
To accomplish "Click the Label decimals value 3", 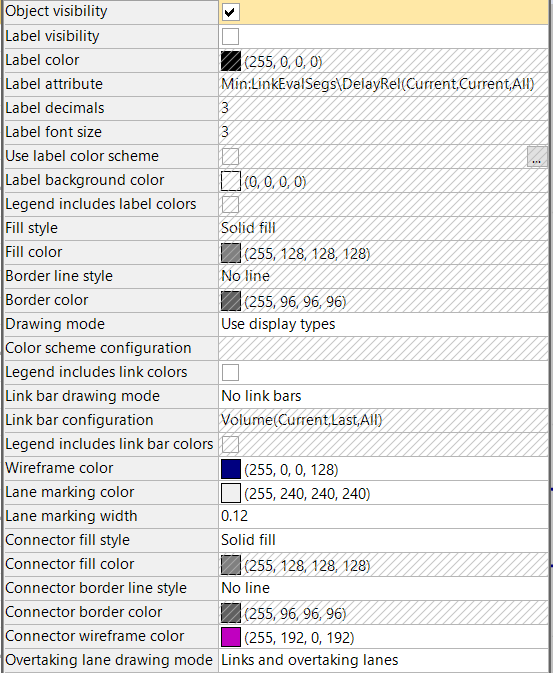I will (383, 108).
